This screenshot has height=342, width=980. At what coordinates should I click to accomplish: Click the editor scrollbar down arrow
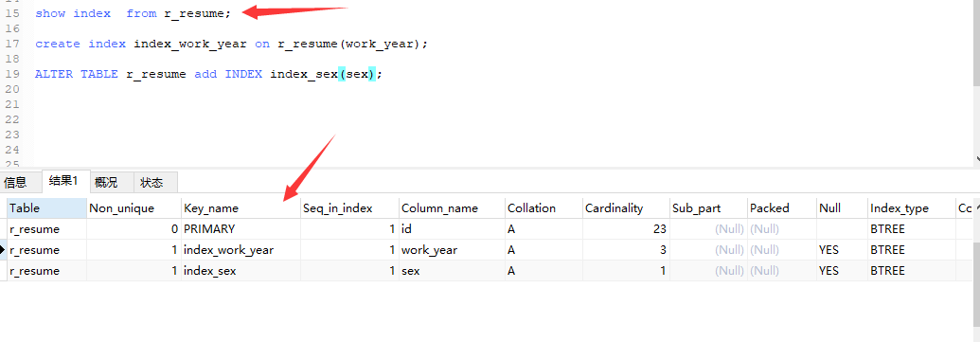tap(976, 159)
